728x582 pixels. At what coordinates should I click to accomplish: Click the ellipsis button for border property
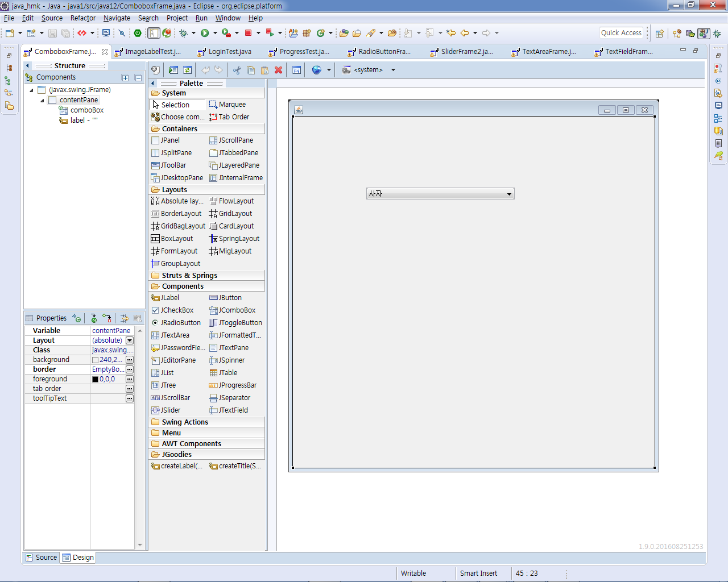130,369
